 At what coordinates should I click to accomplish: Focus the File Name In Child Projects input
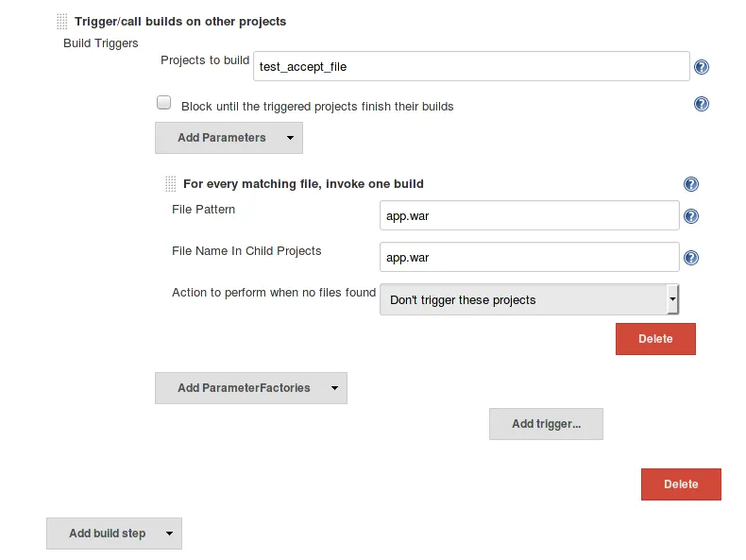[x=529, y=257]
